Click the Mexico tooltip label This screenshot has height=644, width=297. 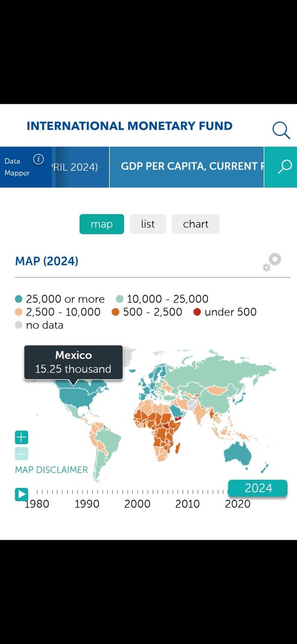pyautogui.click(x=73, y=355)
